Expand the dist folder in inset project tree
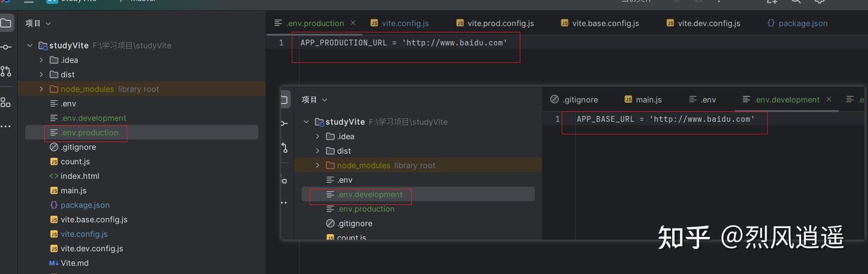This screenshot has width=868, height=274. [x=318, y=151]
